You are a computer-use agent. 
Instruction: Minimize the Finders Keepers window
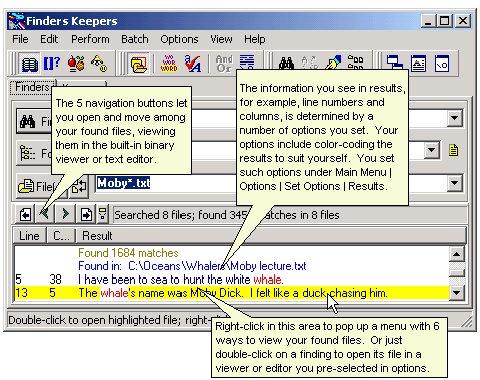click(429, 21)
